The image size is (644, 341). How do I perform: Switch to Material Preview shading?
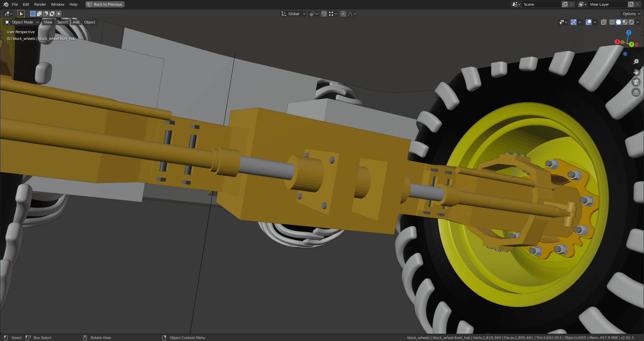point(625,22)
